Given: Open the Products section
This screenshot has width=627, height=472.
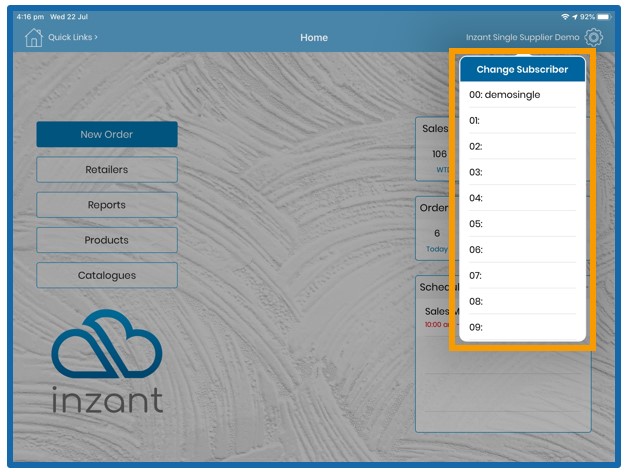Looking at the screenshot, I should pyautogui.click(x=107, y=240).
